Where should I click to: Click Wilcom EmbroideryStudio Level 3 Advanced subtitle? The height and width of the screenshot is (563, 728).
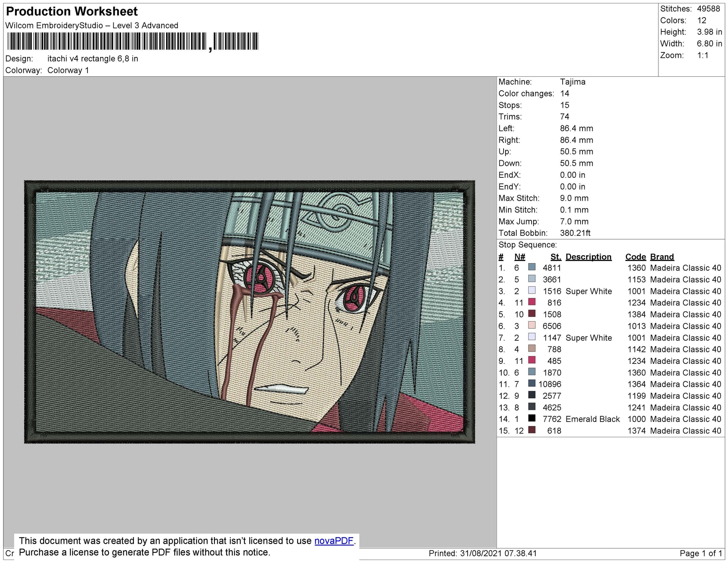(92, 25)
